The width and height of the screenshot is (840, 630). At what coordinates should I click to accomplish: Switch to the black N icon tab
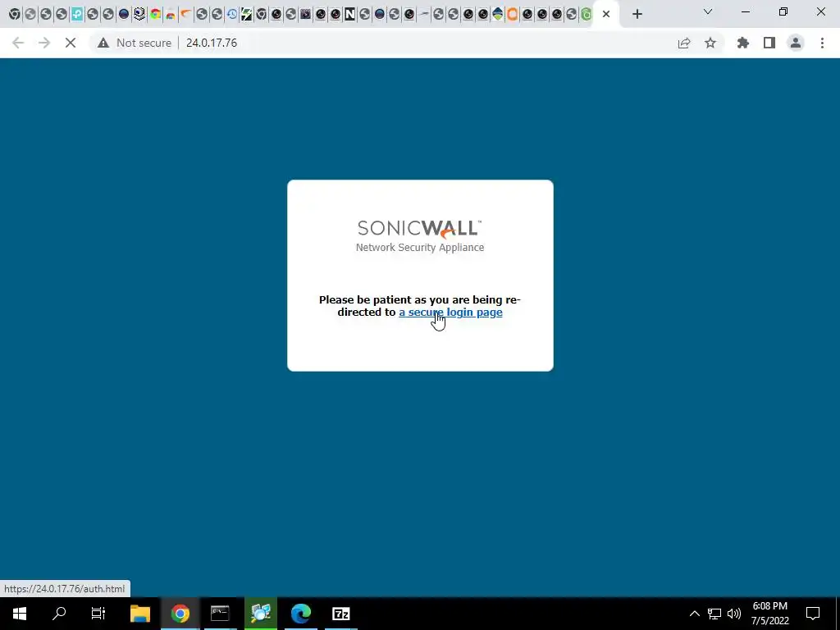pyautogui.click(x=349, y=15)
